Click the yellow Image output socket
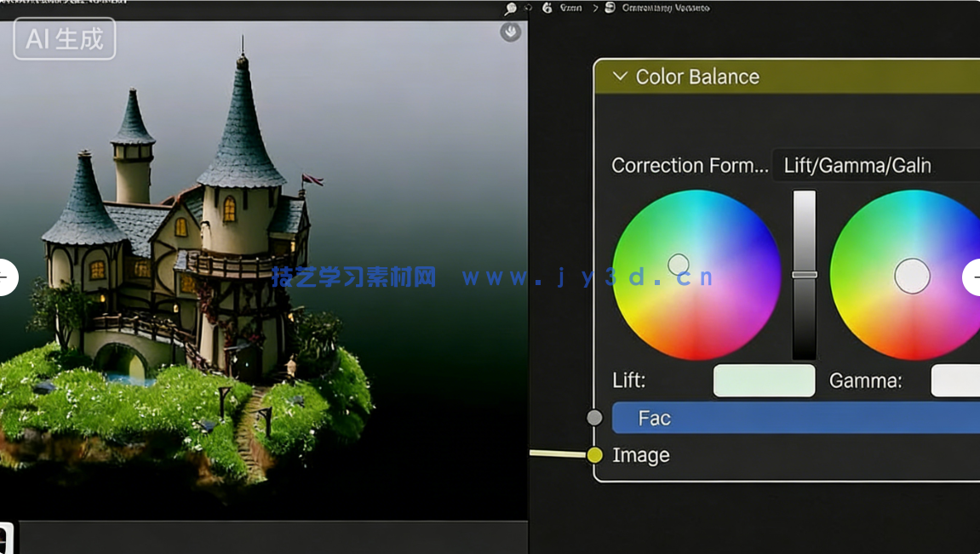 tap(596, 455)
